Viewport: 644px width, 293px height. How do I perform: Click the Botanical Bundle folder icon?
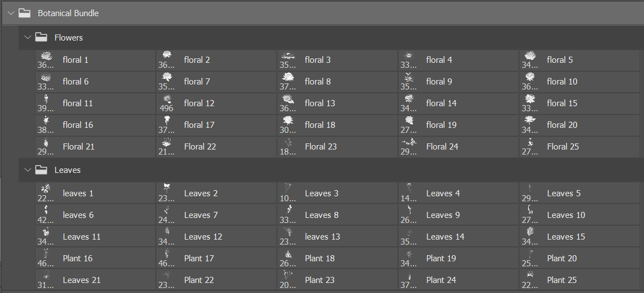(x=24, y=13)
